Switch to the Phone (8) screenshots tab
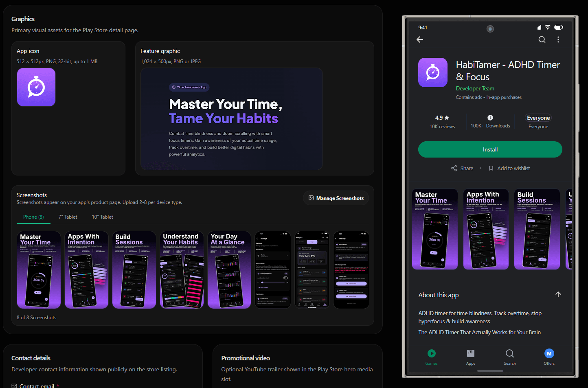588x388 pixels. (33, 217)
